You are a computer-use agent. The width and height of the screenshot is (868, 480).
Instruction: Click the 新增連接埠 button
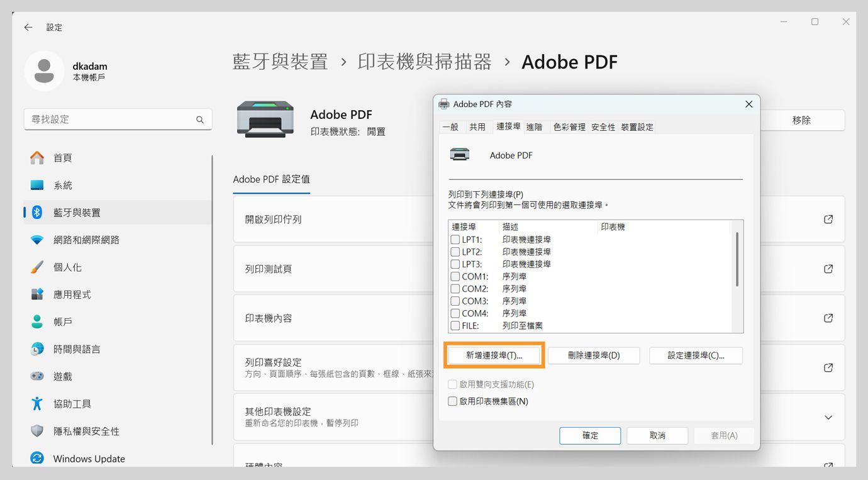[494, 355]
